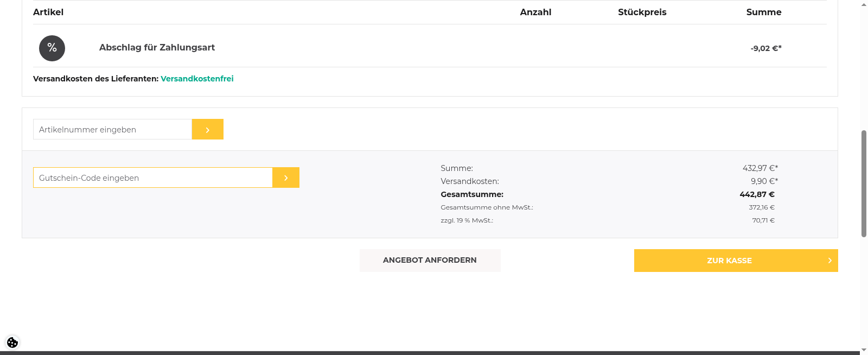The height and width of the screenshot is (355, 868).
Task: Click the 'Gesamtsumme:' bold label
Action: [x=472, y=194]
